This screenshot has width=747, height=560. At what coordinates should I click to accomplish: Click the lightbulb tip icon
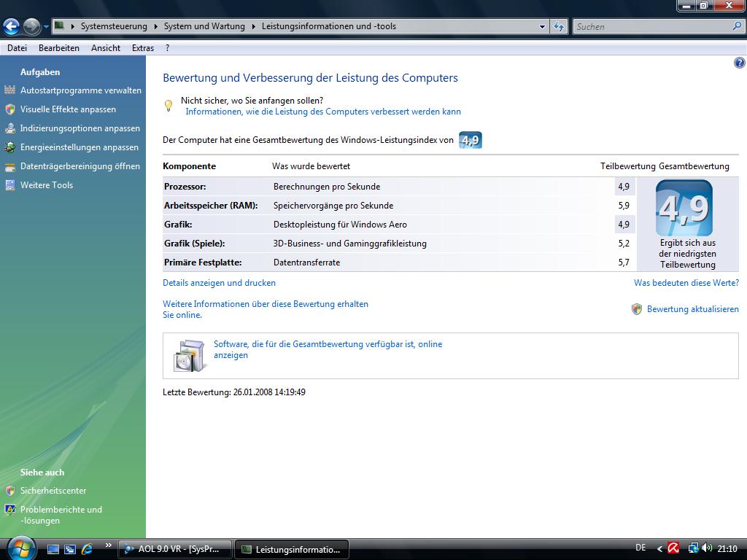coord(169,106)
